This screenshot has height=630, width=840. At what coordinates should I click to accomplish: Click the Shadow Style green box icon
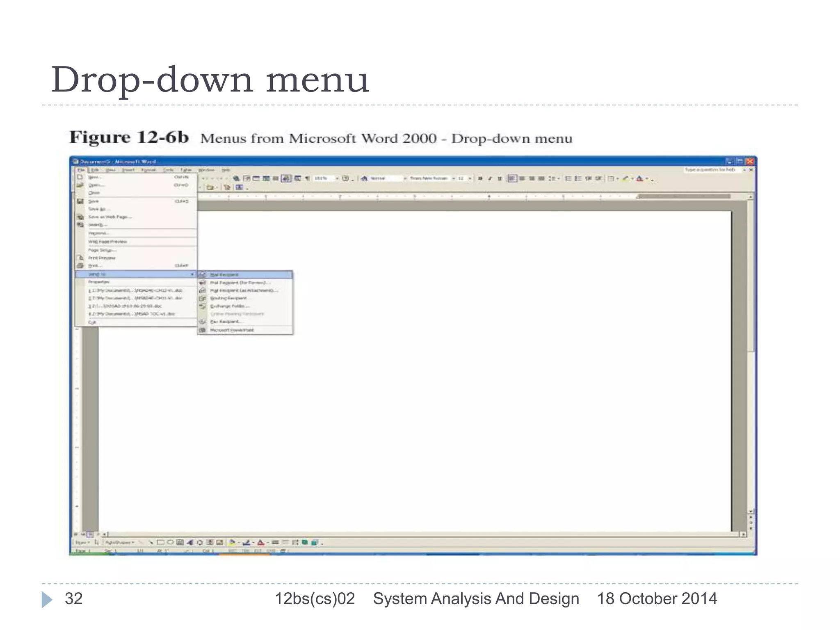click(x=305, y=542)
